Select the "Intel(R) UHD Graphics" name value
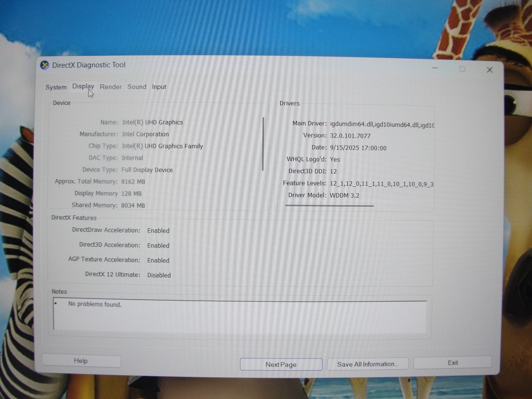The width and height of the screenshot is (532, 399). click(153, 122)
